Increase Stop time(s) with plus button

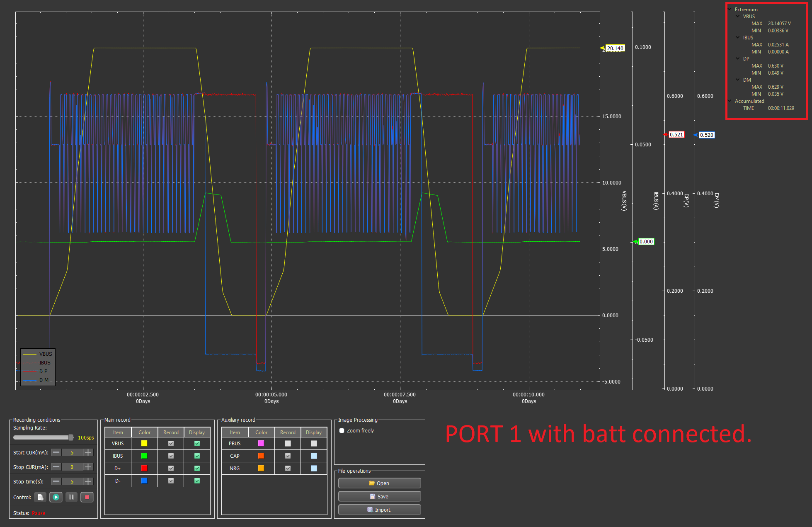pos(88,481)
